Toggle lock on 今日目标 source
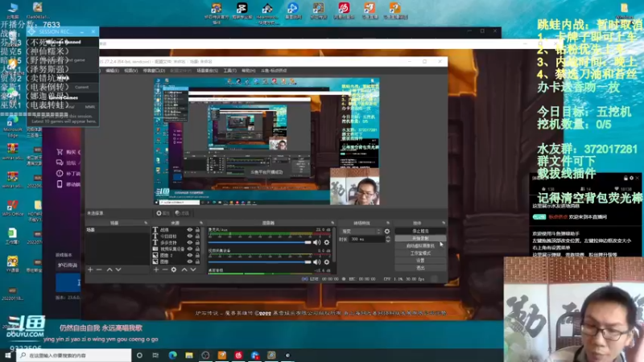The width and height of the screenshot is (644, 362). (x=197, y=236)
